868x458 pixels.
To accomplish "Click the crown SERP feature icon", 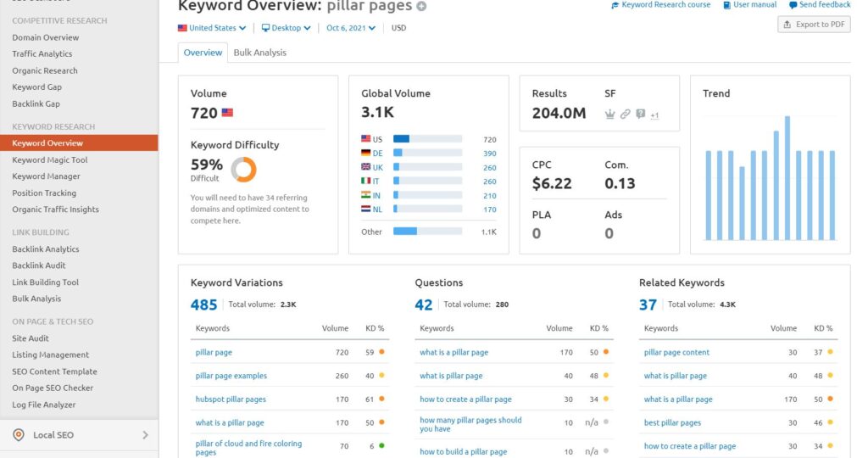I will 609,114.
